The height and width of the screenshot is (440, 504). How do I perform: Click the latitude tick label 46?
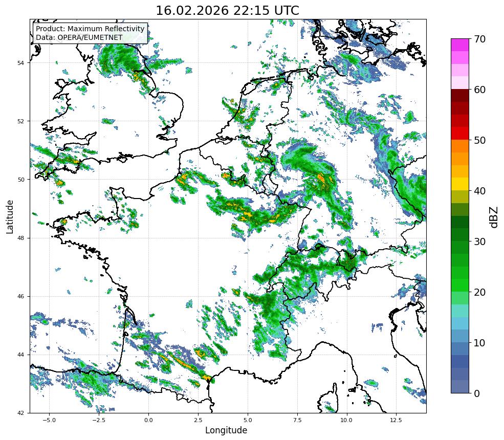[x=20, y=297]
